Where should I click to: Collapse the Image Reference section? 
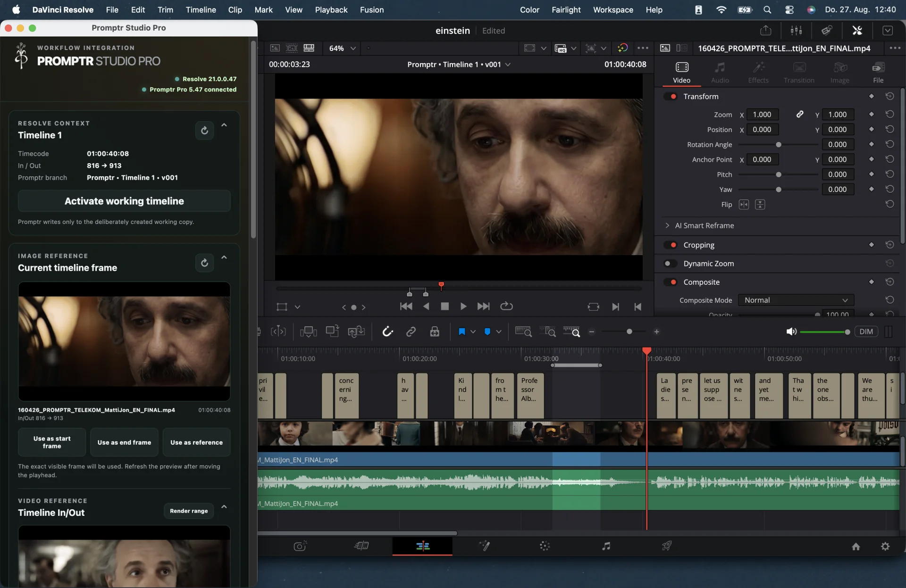pyautogui.click(x=224, y=257)
